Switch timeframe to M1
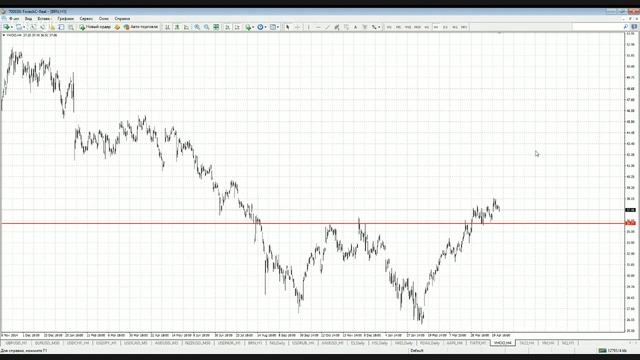 (x=389, y=27)
